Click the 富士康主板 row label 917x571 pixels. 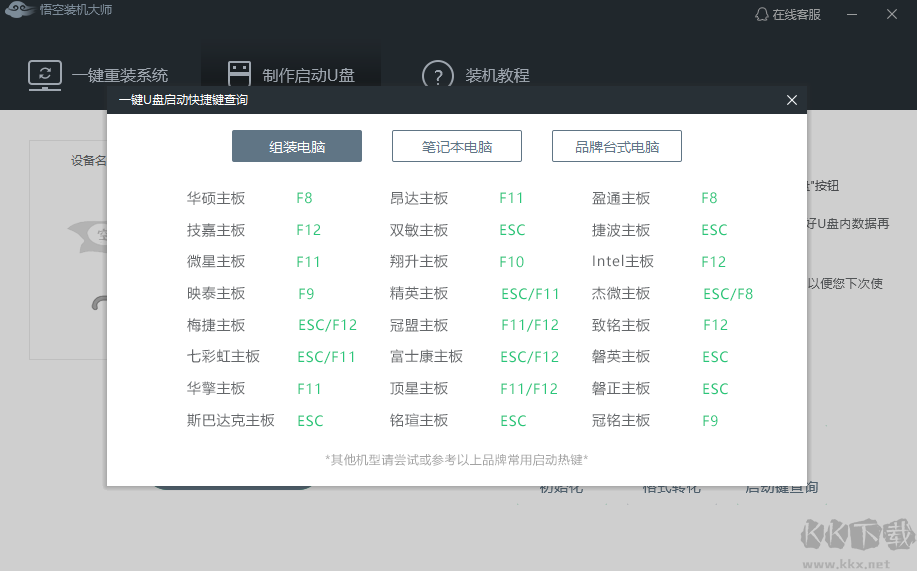pos(426,356)
